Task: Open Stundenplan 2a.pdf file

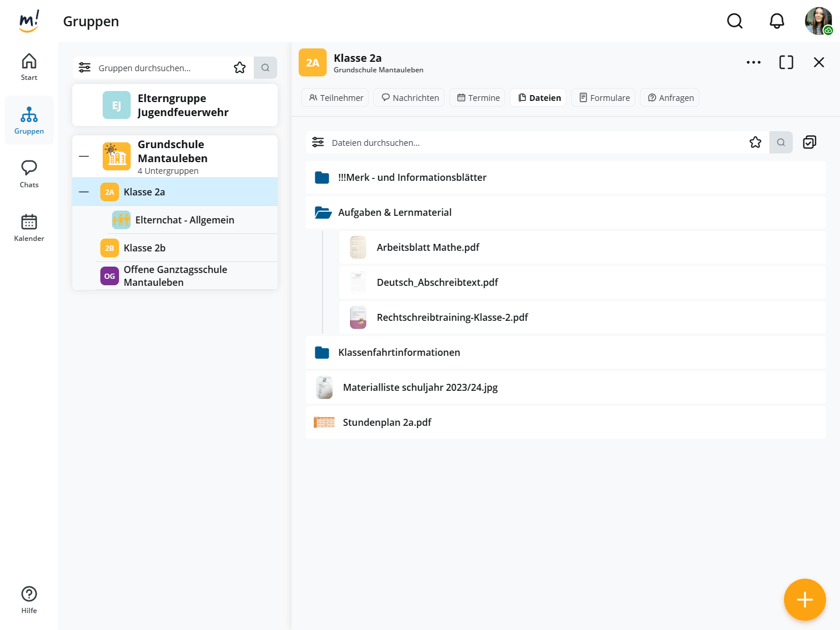Action: coord(387,422)
